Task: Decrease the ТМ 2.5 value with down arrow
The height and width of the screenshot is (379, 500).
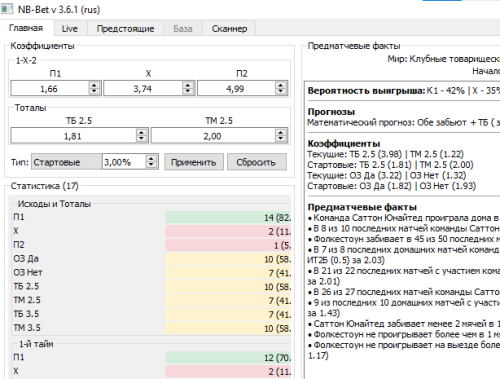Action: tap(281, 139)
